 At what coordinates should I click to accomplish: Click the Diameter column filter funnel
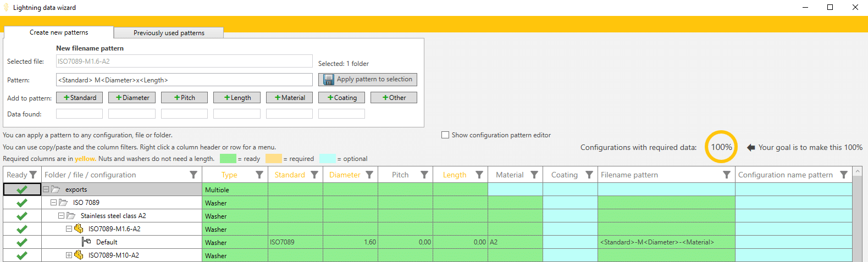[x=369, y=175]
